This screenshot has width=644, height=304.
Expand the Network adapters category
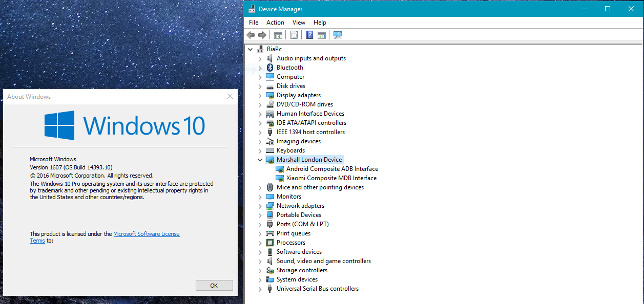click(260, 206)
